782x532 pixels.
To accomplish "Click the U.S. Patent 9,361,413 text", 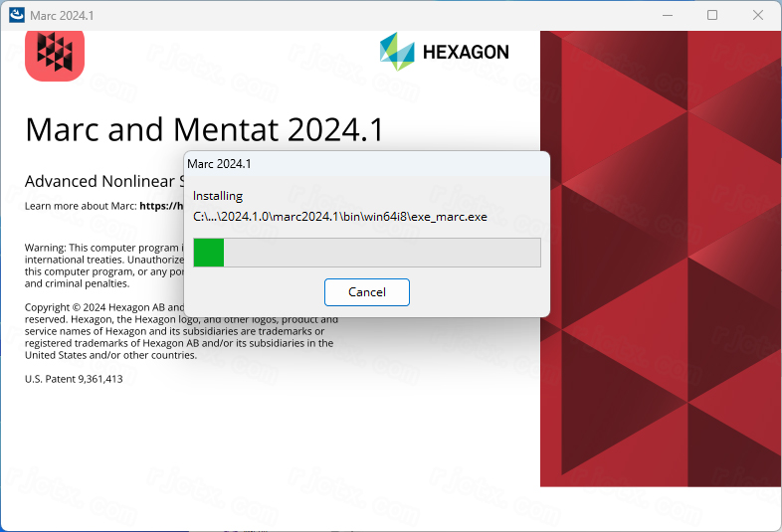I will coord(74,379).
